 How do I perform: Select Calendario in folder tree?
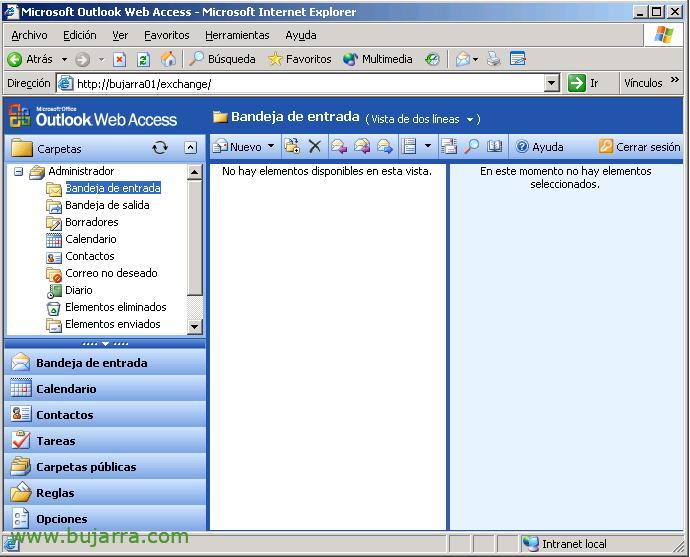pyautogui.click(x=91, y=239)
